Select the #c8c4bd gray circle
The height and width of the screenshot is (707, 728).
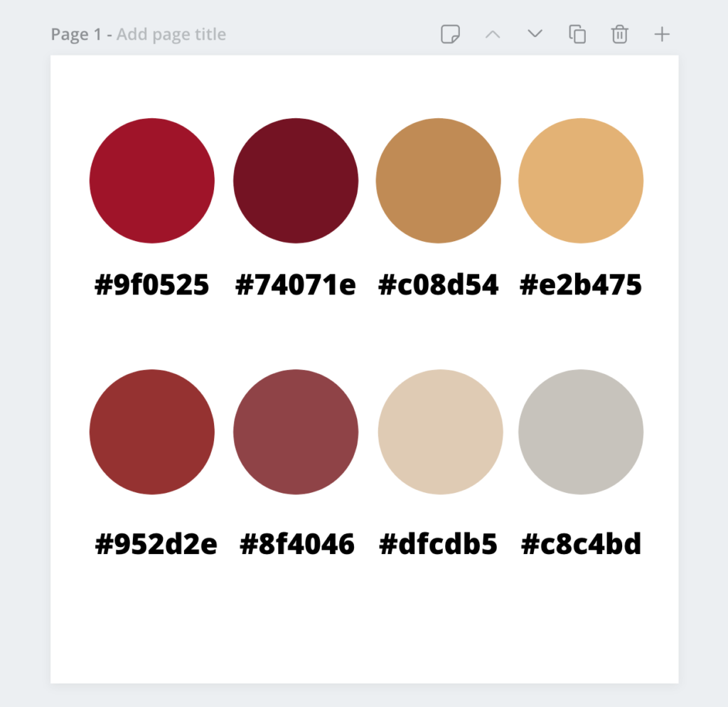point(581,432)
